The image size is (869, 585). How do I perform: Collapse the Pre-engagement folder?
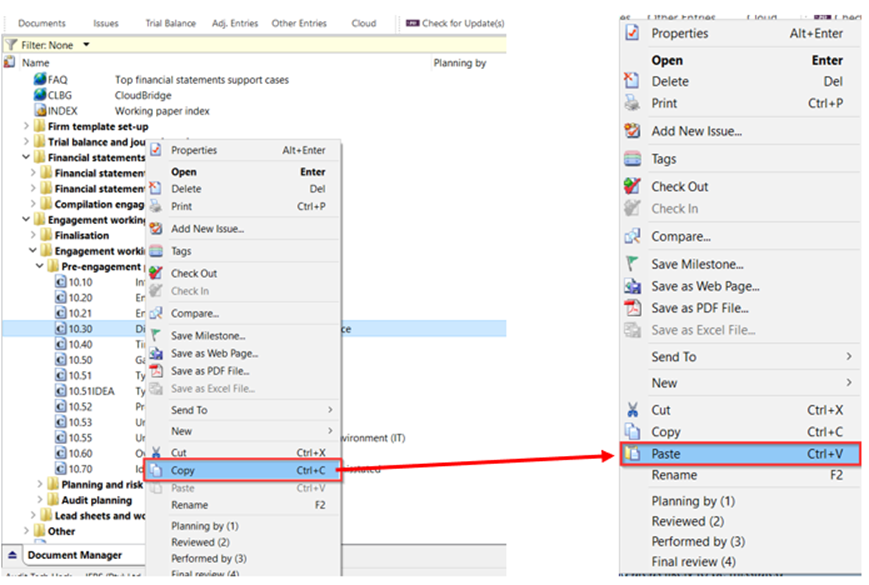[40, 267]
